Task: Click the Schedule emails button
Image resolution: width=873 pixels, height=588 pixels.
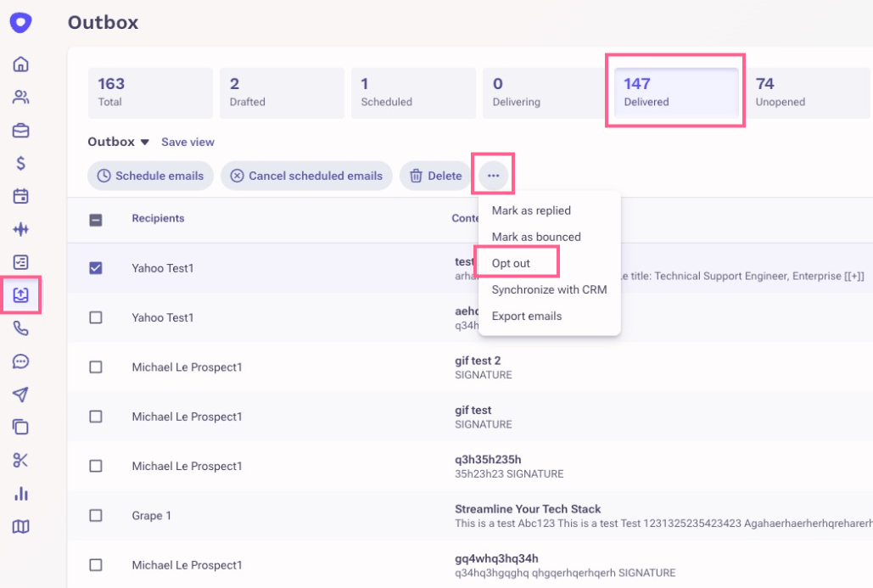Action: click(150, 176)
